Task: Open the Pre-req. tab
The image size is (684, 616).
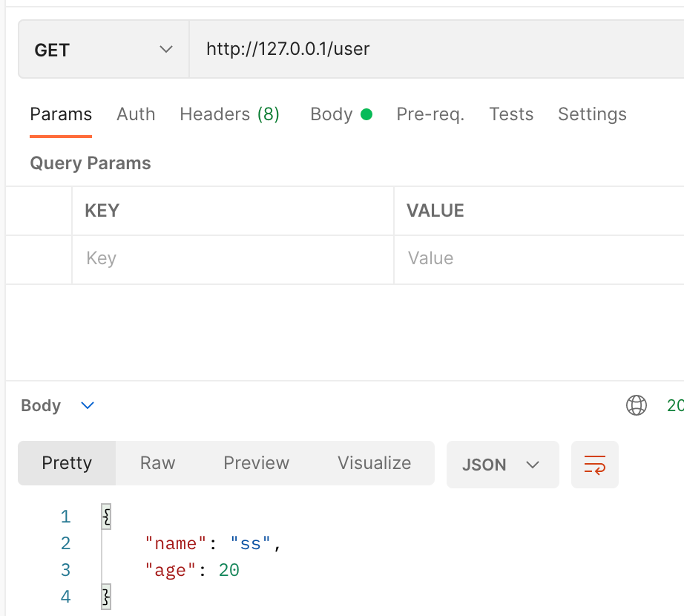Action: point(430,114)
